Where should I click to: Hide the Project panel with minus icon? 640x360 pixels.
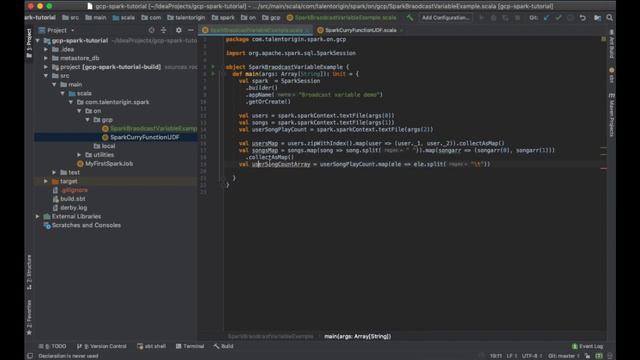[191, 30]
